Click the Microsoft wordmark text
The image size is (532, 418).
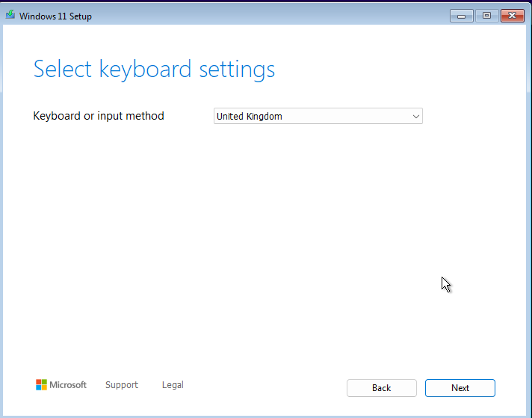68,385
